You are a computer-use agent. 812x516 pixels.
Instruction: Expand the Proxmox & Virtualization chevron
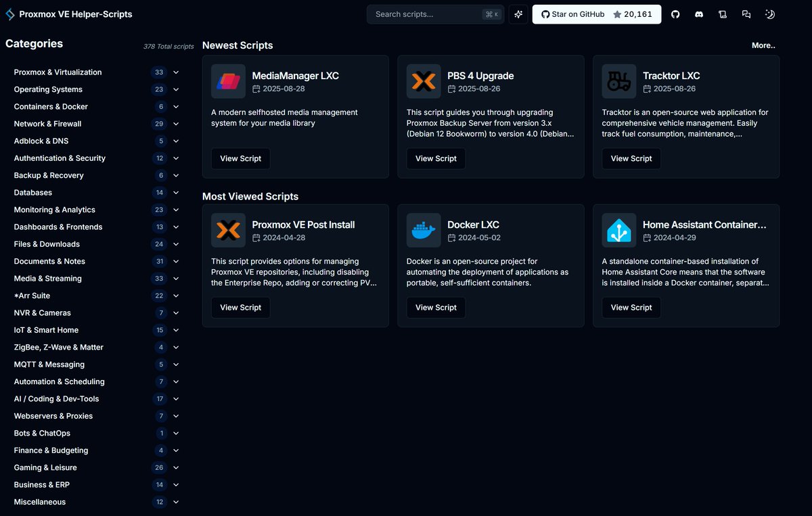176,72
